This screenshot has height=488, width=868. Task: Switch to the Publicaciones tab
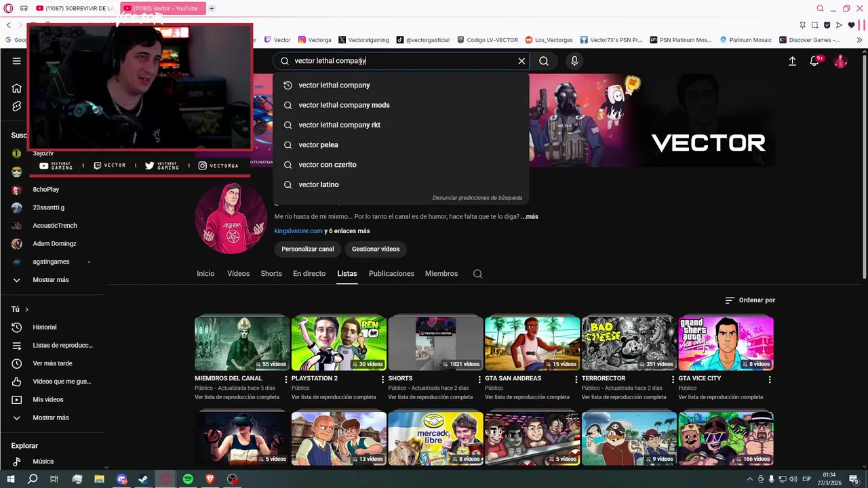(x=391, y=274)
